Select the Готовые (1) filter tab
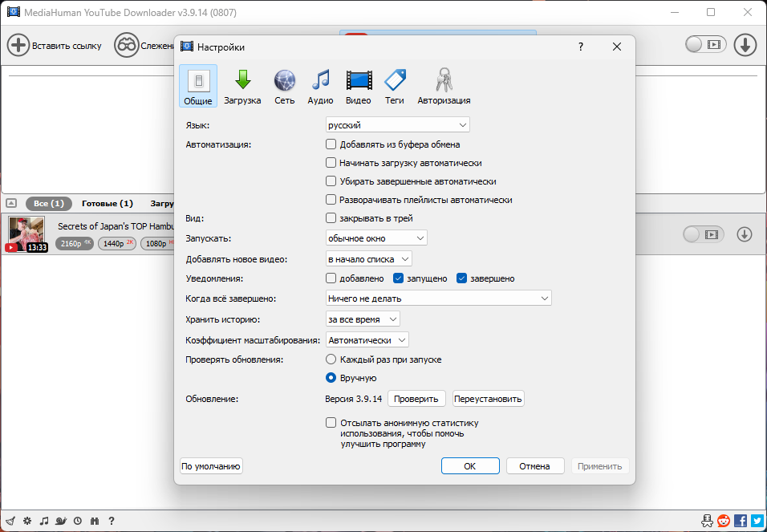The width and height of the screenshot is (767, 532). point(108,203)
